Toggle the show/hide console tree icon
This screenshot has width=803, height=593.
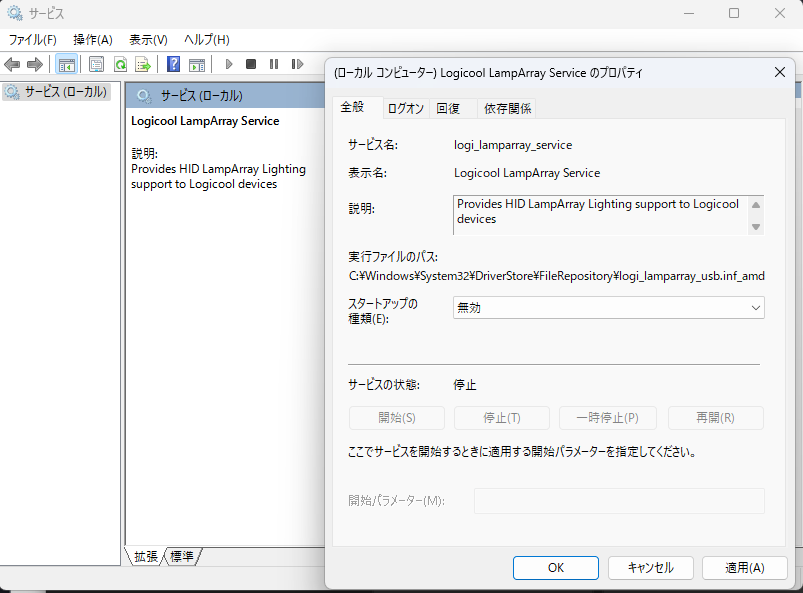point(66,64)
